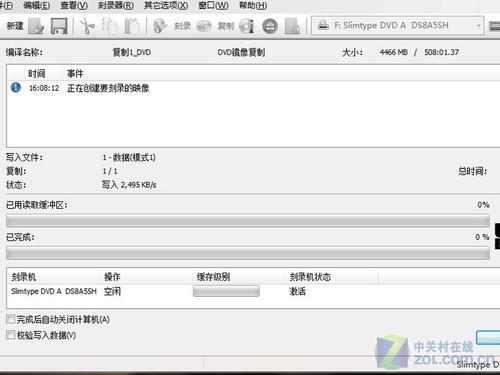The width and height of the screenshot is (500, 375).
Task: Select the scissors cut icon
Action: (87, 26)
